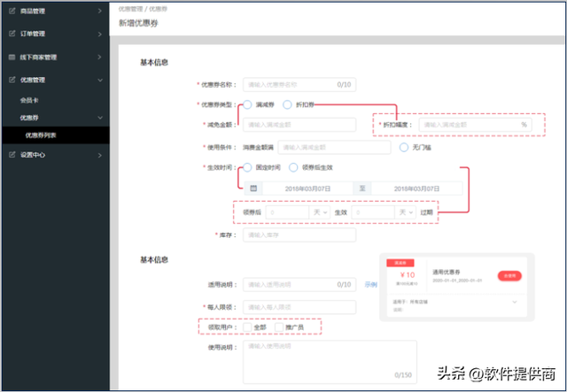Image resolution: width=567 pixels, height=392 pixels.
Task: Focus the 折扣幅度 percent input field
Action: pyautogui.click(x=475, y=125)
